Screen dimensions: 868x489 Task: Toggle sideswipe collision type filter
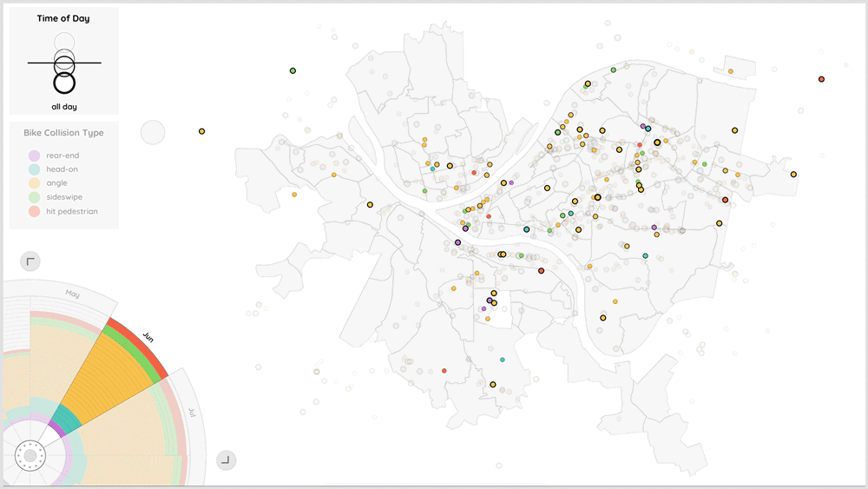(35, 197)
